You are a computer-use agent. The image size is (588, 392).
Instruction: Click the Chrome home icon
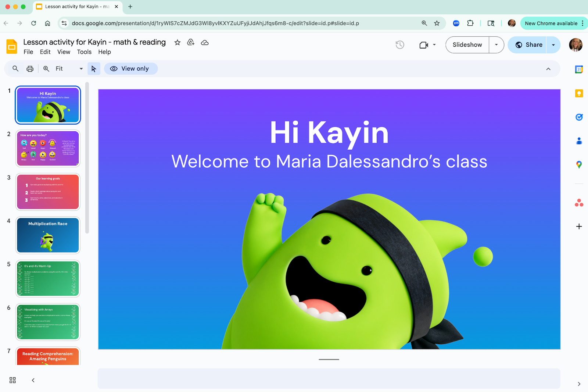pyautogui.click(x=47, y=23)
